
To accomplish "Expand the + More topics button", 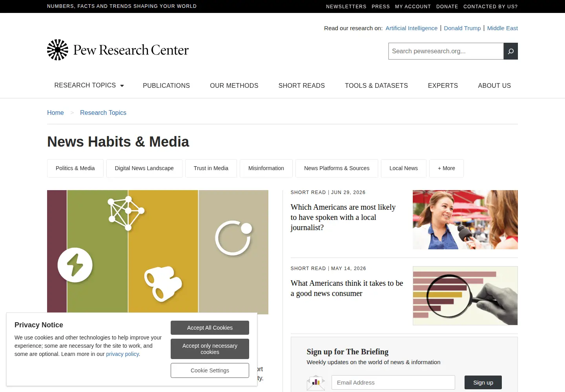I will [447, 168].
